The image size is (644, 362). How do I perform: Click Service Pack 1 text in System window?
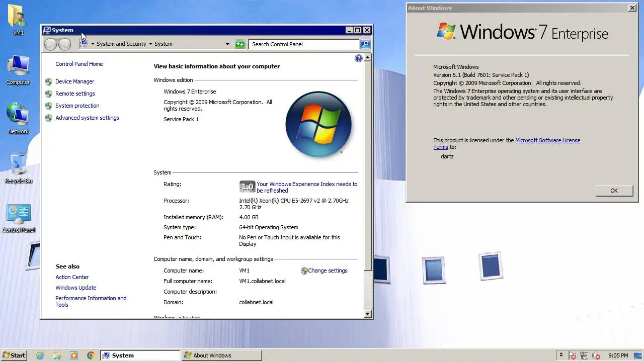181,119
